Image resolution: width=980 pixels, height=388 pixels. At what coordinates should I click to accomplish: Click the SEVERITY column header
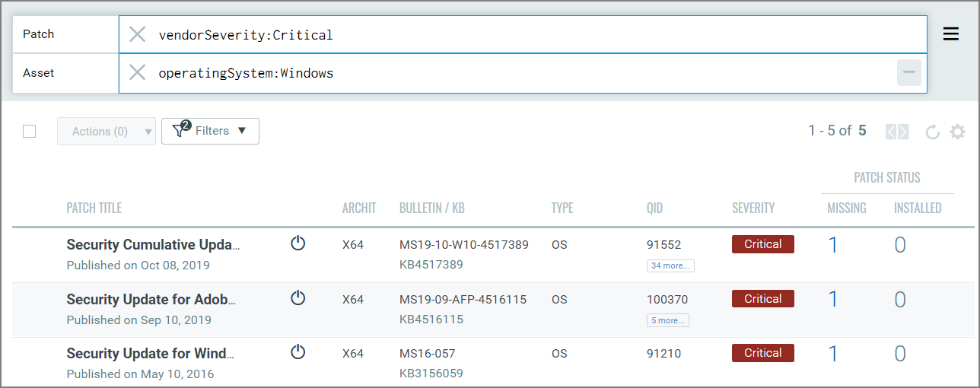click(753, 208)
